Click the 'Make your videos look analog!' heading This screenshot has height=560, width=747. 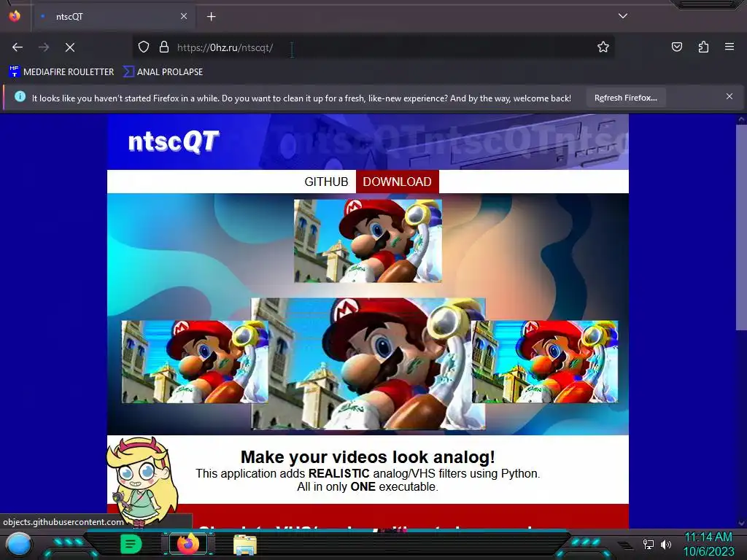[368, 457]
